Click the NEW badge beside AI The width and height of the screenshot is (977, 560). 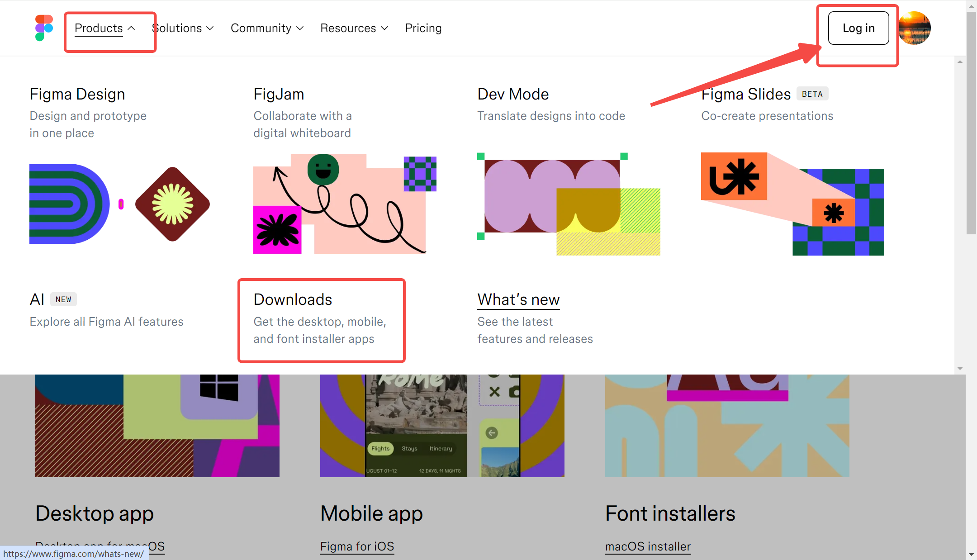pyautogui.click(x=63, y=299)
